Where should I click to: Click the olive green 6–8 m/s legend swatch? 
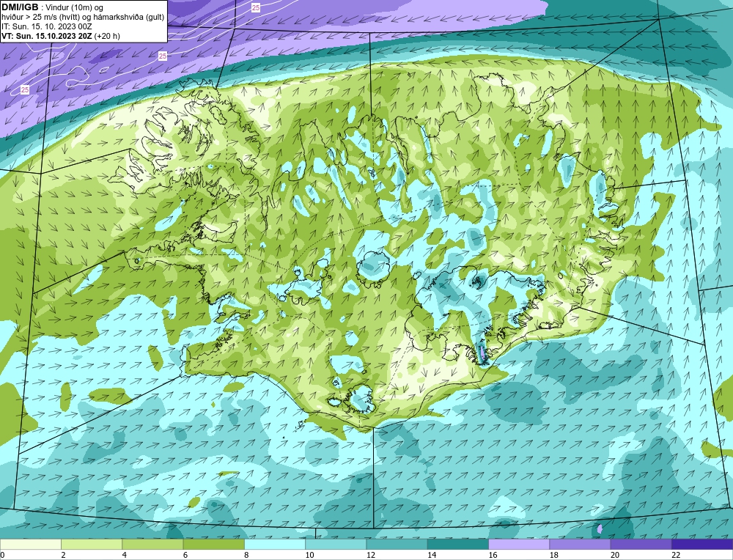[x=213, y=544]
